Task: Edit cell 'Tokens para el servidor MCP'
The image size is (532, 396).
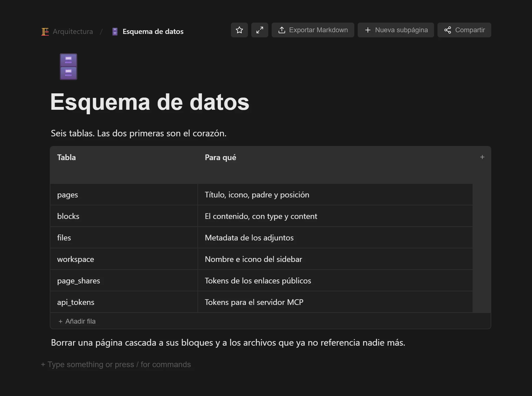Action: 335,302
